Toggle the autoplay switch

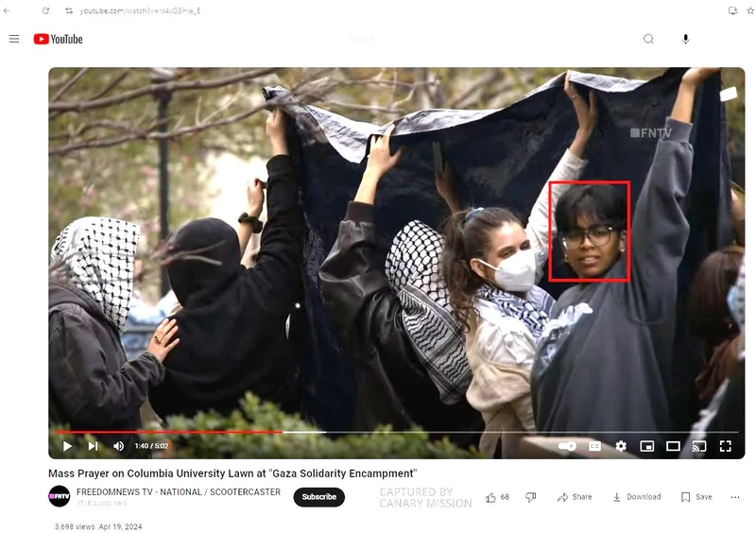[x=567, y=446]
